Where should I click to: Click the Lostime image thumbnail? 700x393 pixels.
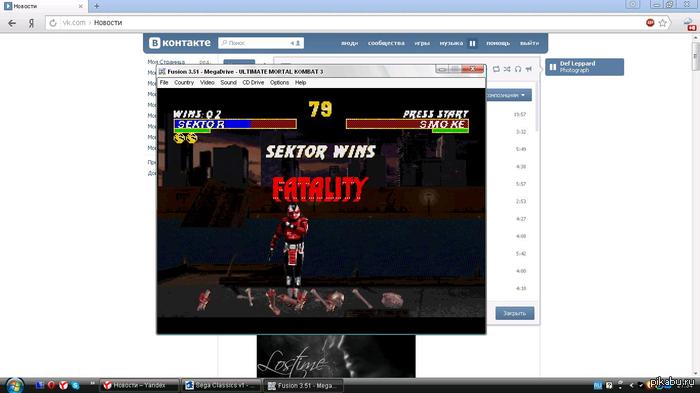point(336,356)
